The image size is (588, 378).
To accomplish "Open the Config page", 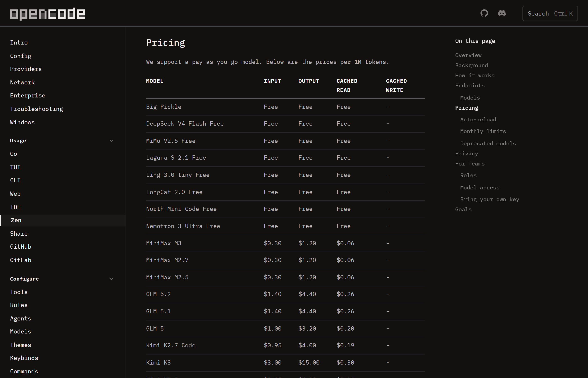I will pyautogui.click(x=21, y=56).
